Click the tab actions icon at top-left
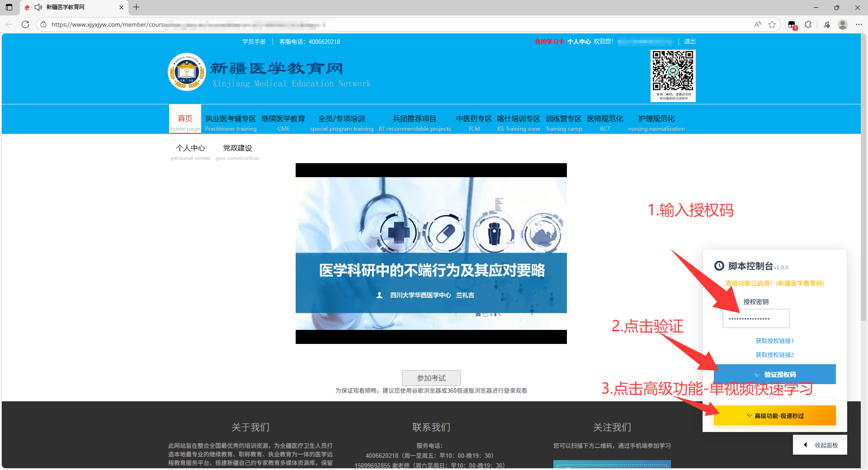 [9, 7]
